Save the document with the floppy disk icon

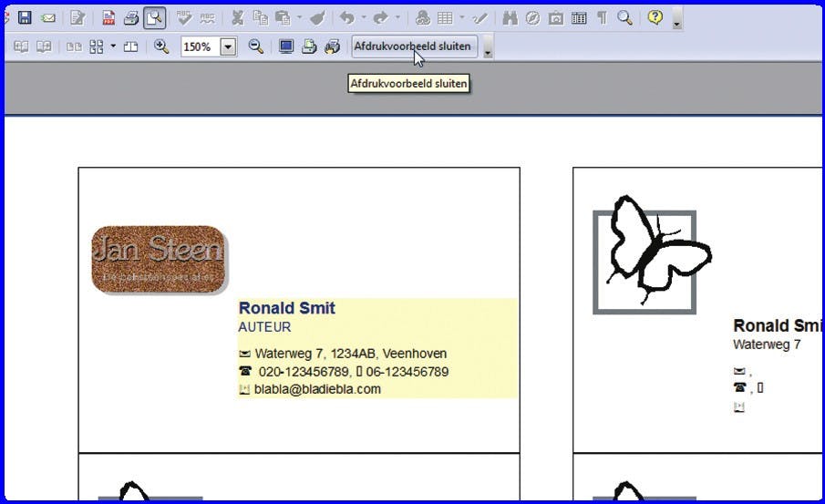click(x=25, y=18)
